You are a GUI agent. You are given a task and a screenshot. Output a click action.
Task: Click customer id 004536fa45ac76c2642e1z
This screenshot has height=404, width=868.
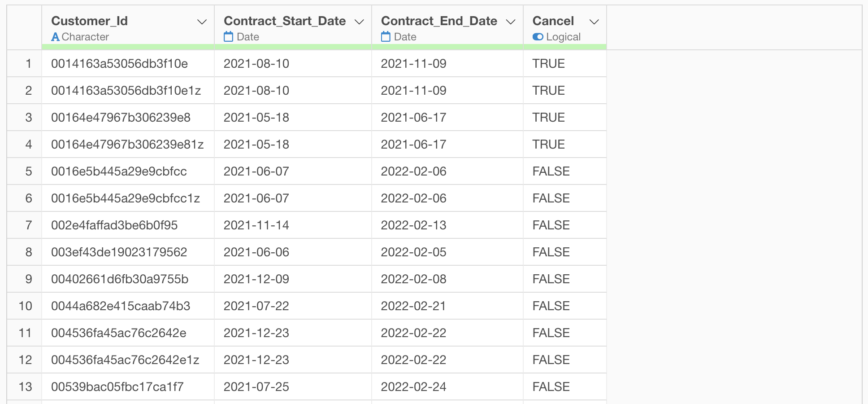(x=125, y=360)
